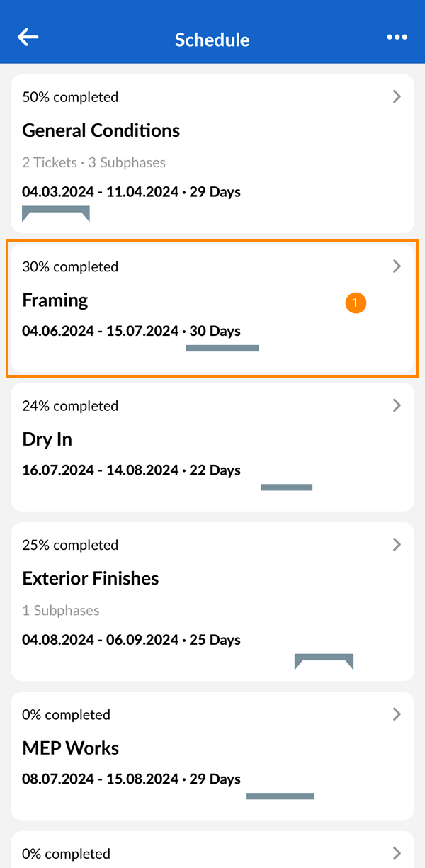Screen dimensions: 425x868
Task: Open the General Conditions title
Action: (x=101, y=130)
